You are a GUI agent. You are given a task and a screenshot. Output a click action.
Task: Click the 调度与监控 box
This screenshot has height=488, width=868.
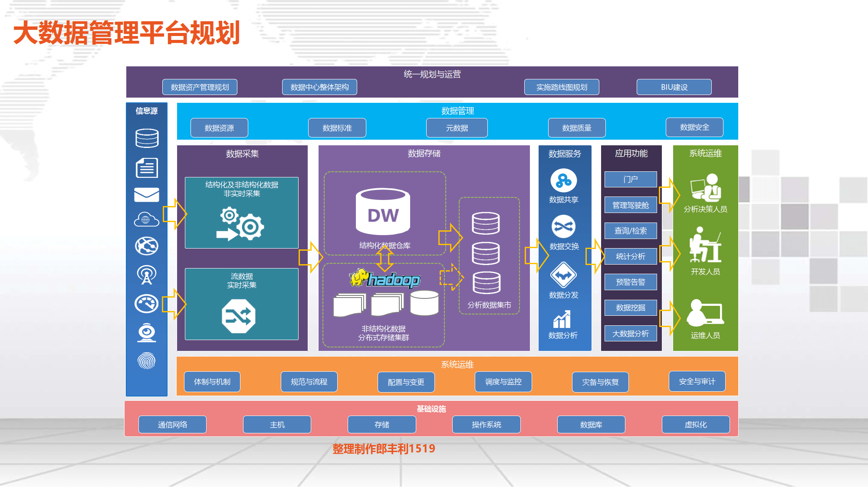[x=503, y=382]
